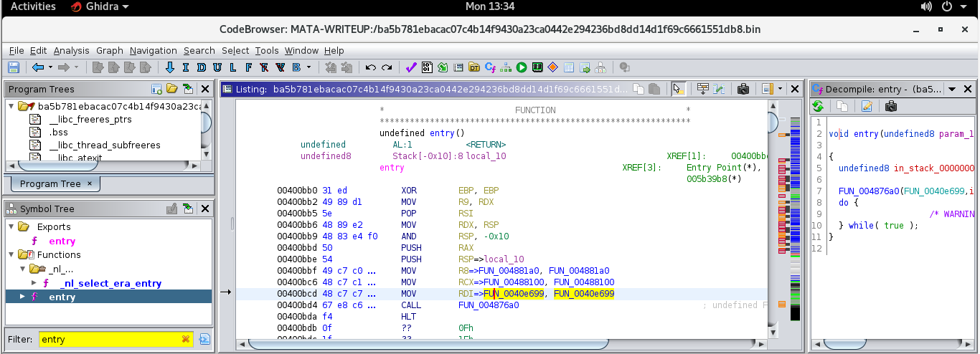Click the Decompiler Cf toolbar icon
The height and width of the screenshot is (354, 980).
coord(491,67)
